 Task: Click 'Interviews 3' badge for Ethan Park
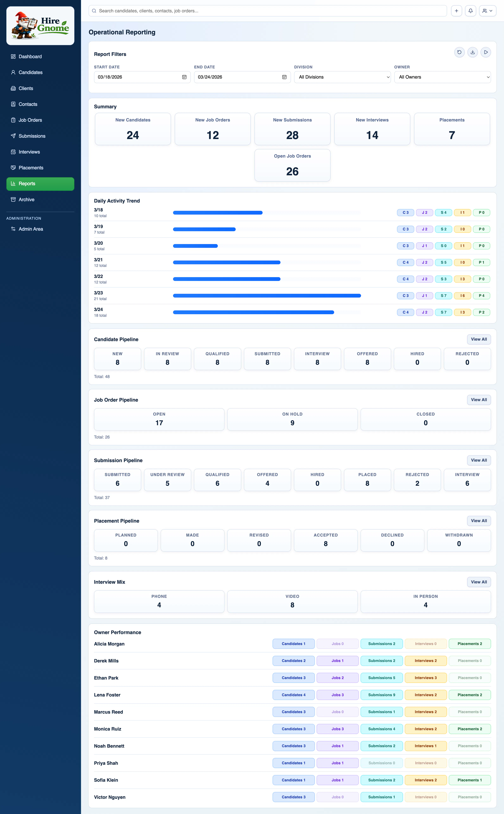[x=426, y=678]
